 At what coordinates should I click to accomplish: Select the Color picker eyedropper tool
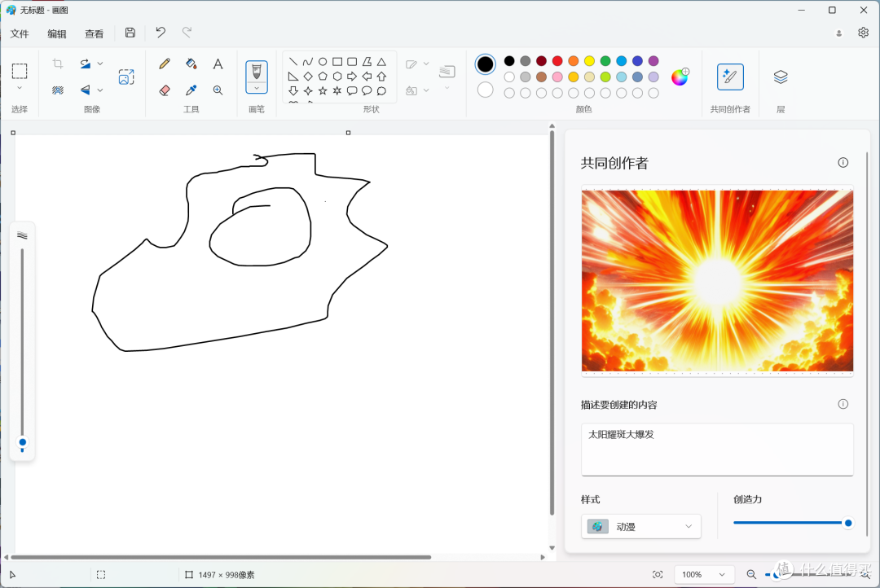point(191,90)
